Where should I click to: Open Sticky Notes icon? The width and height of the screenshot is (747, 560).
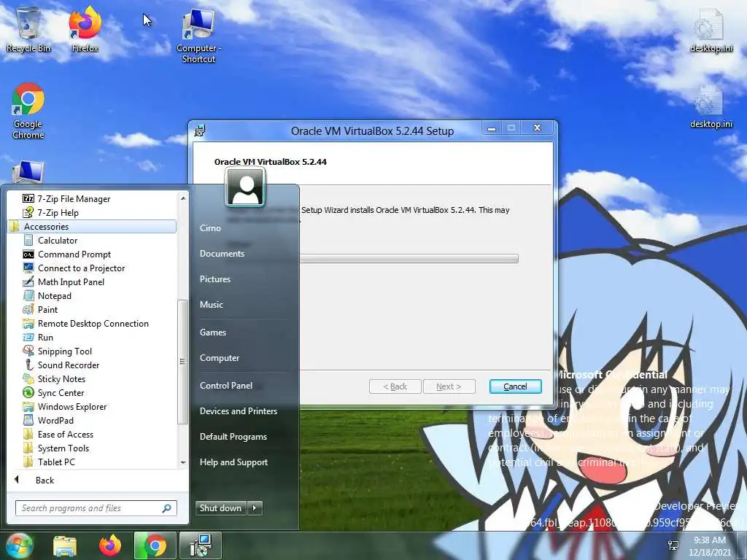pos(28,378)
